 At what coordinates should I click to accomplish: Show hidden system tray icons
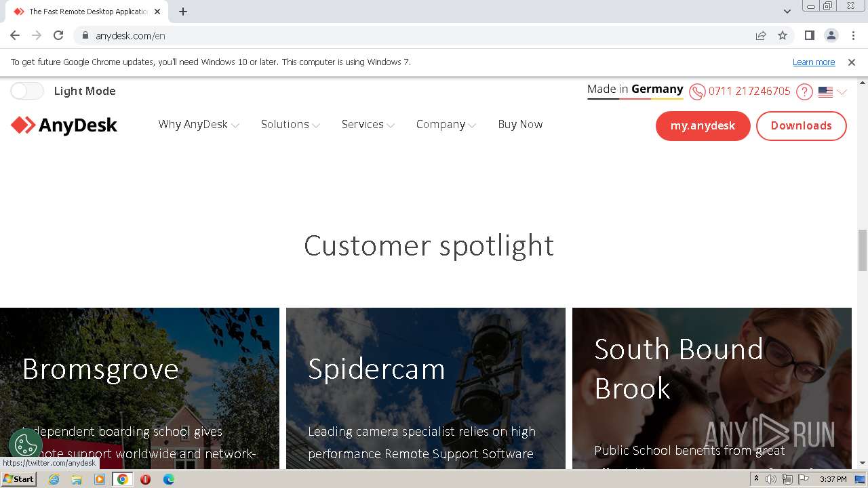(x=756, y=479)
